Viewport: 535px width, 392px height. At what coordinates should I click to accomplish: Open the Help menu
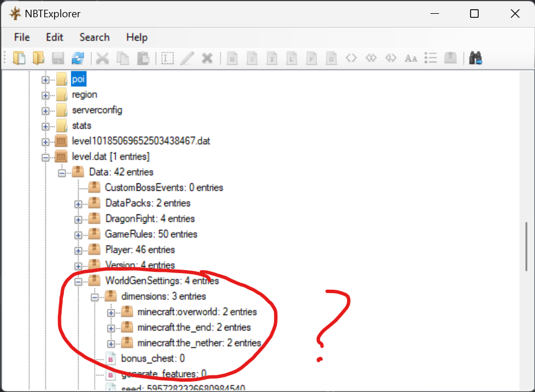[137, 37]
